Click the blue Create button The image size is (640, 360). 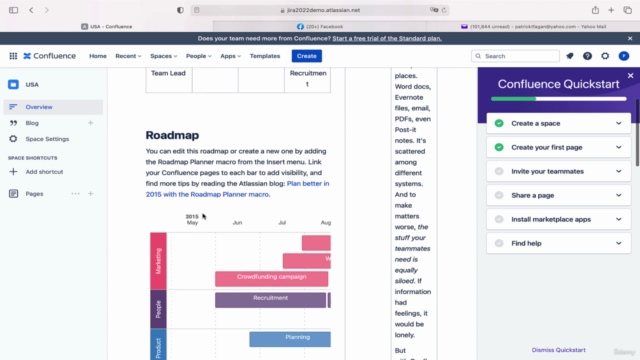307,56
